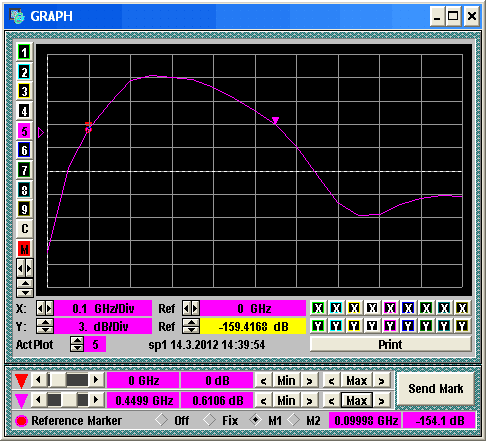Set Reference Marker to M1
Viewport: 486px width, 441px height.
[256, 420]
